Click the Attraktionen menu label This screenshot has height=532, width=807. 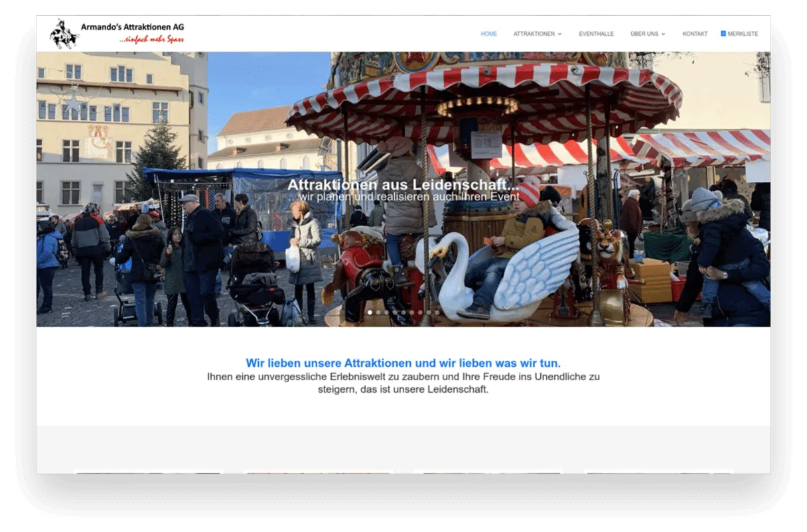[534, 34]
